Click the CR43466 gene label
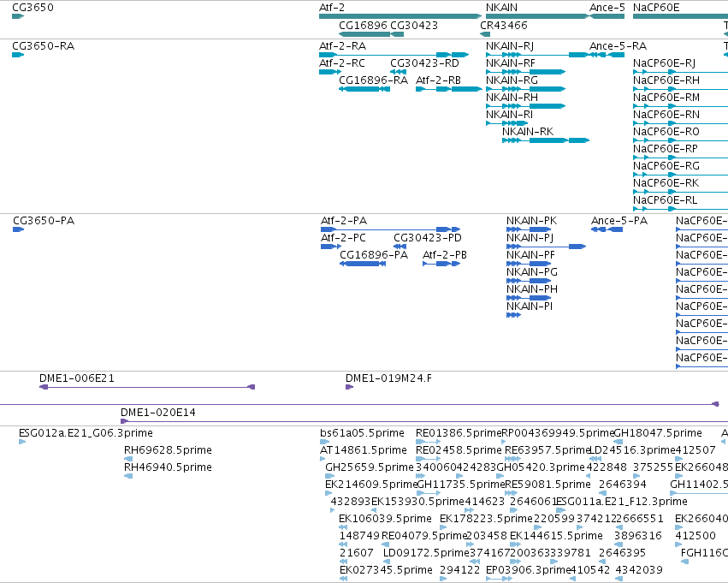The image size is (728, 583). pos(504,25)
